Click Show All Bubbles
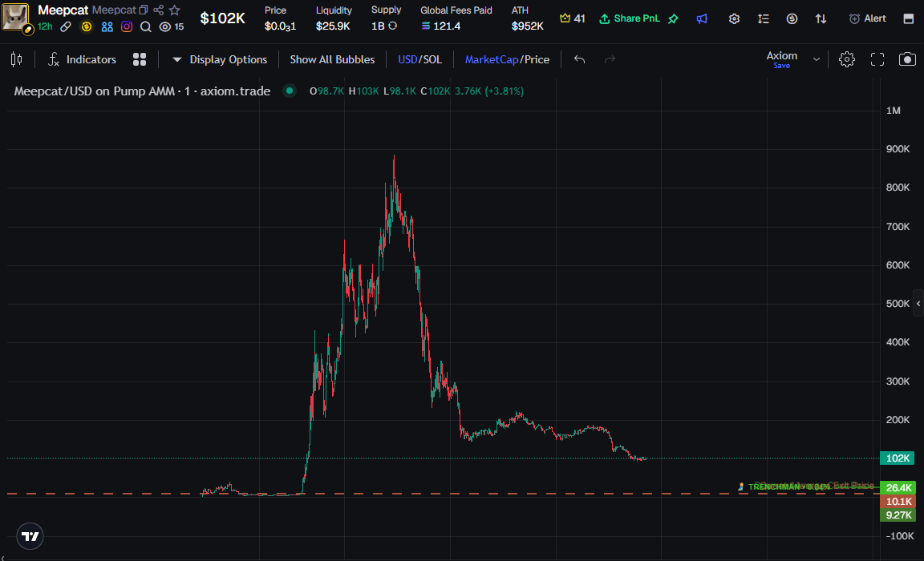The image size is (924, 561). click(332, 59)
